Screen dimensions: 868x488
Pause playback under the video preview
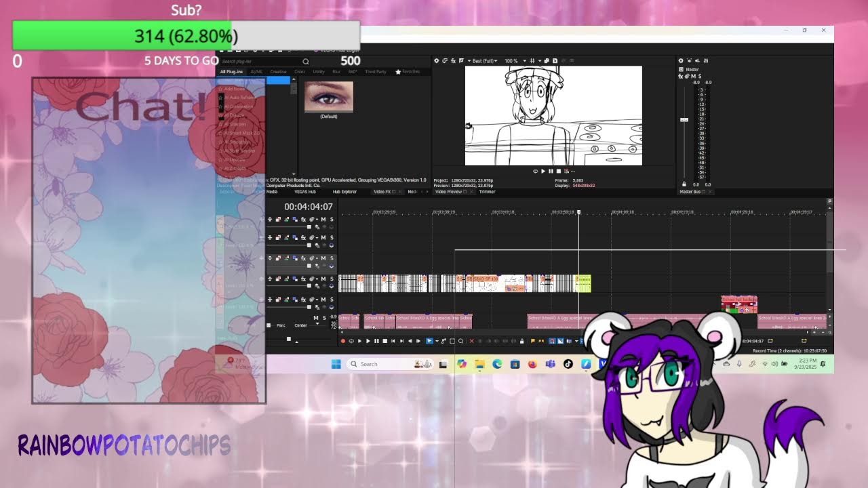[550, 171]
